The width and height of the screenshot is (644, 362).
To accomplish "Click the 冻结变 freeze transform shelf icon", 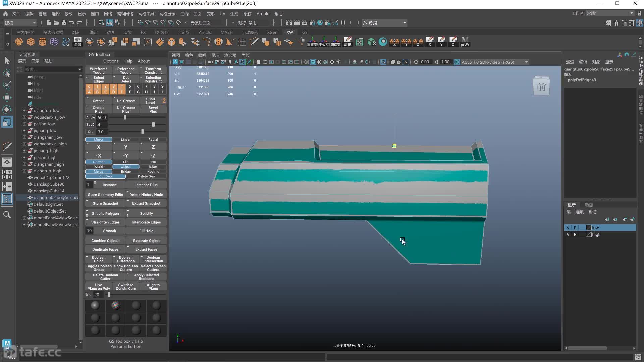I will 336,42.
